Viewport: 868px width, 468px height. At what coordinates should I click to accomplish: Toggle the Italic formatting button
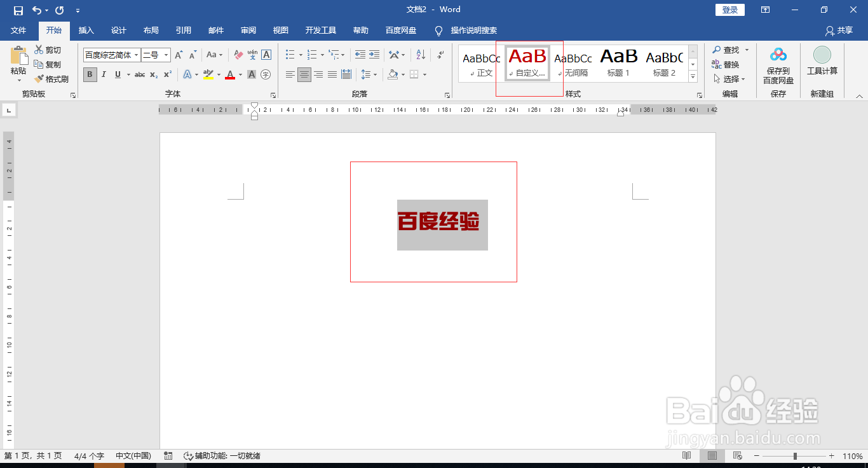coord(104,74)
